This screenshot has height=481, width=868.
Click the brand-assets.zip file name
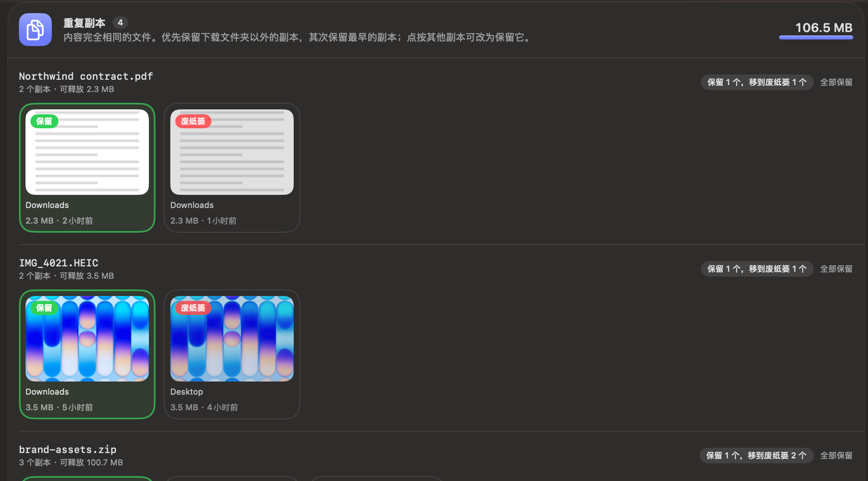pyautogui.click(x=68, y=450)
